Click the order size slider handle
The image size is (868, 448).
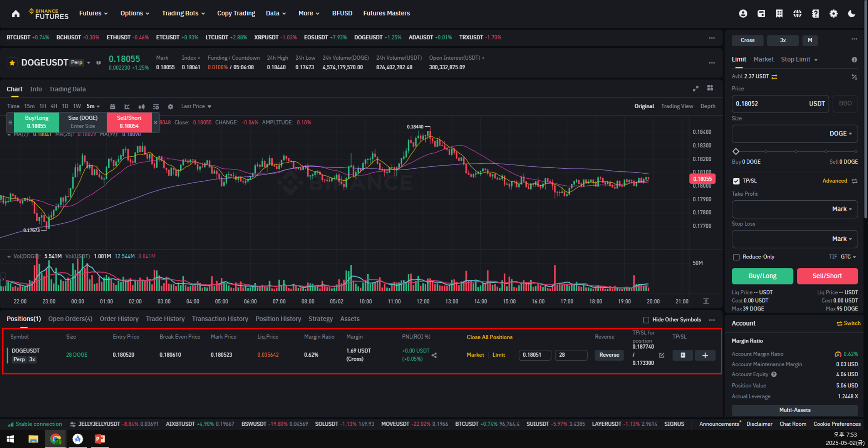[x=736, y=151]
